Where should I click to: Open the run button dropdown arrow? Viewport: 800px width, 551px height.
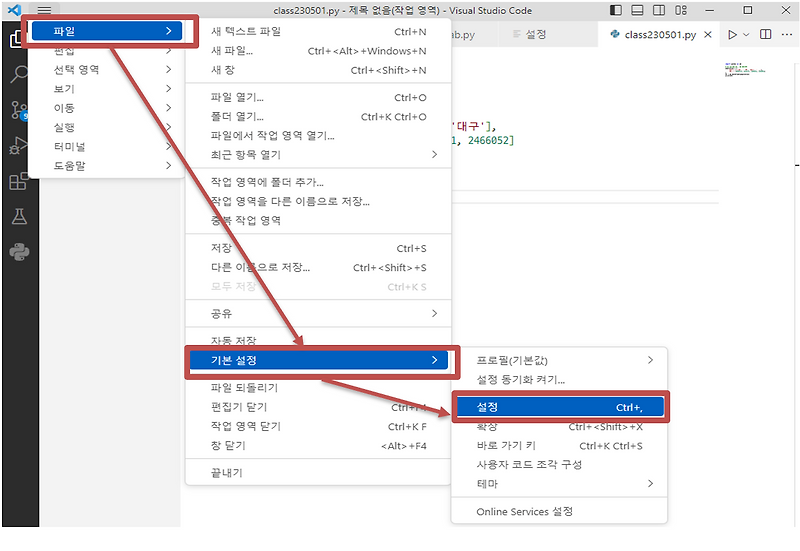pyautogui.click(x=746, y=35)
